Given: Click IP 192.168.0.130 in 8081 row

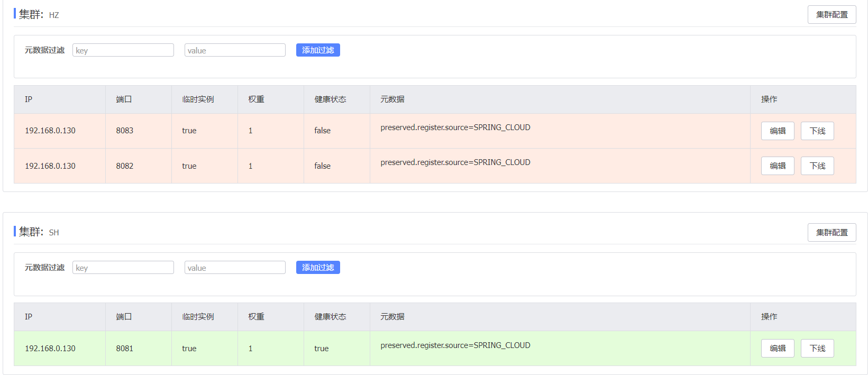Looking at the screenshot, I should (50, 349).
